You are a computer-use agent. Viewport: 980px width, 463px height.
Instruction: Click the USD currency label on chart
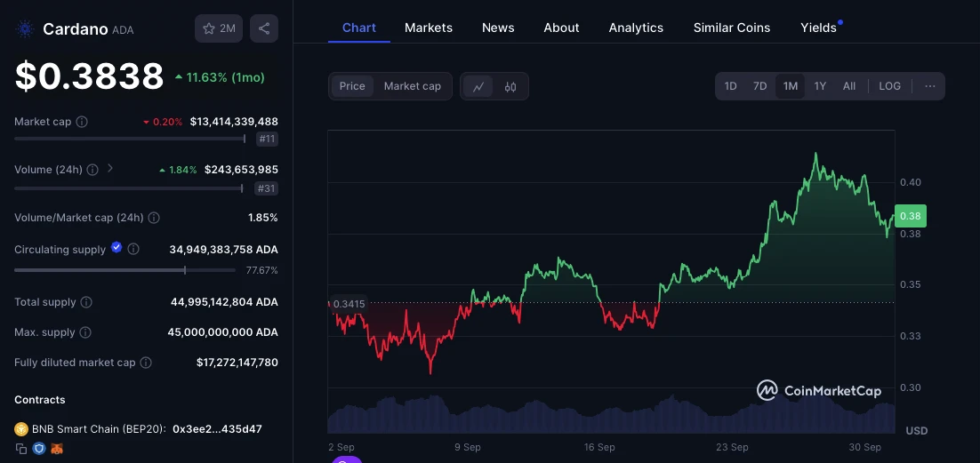point(916,430)
